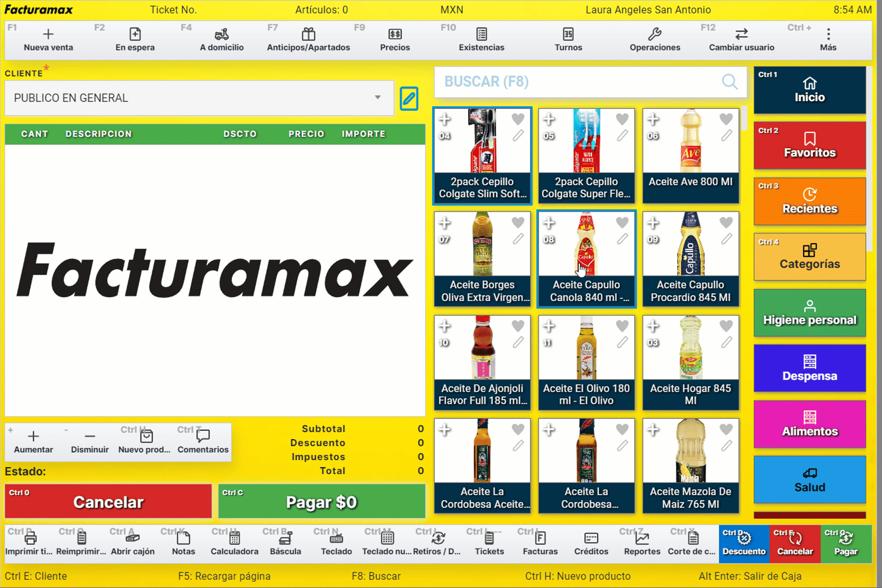Open the Calculadora tool
Viewport: 882px width, 588px height.
(234, 544)
